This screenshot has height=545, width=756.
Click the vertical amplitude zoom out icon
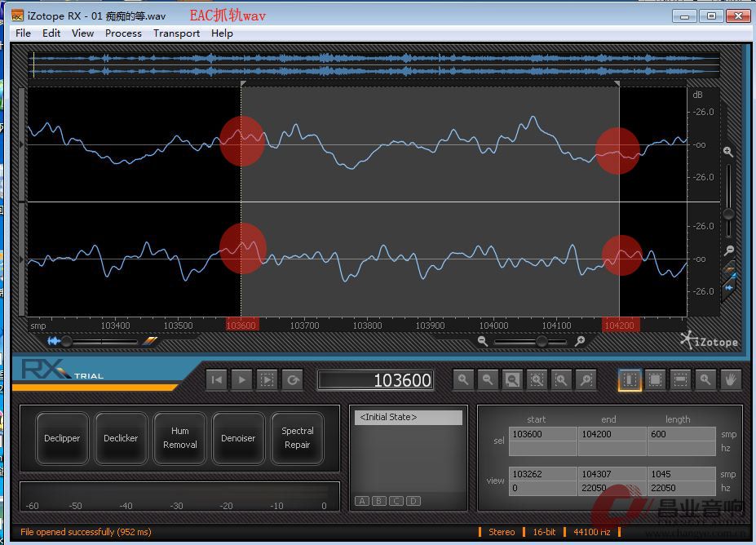pyautogui.click(x=728, y=250)
